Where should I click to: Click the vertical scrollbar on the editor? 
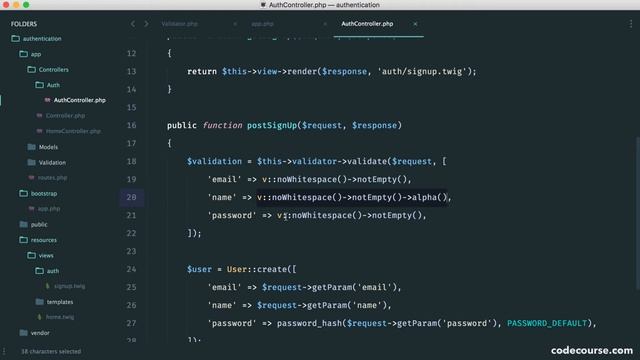[x=637, y=212]
